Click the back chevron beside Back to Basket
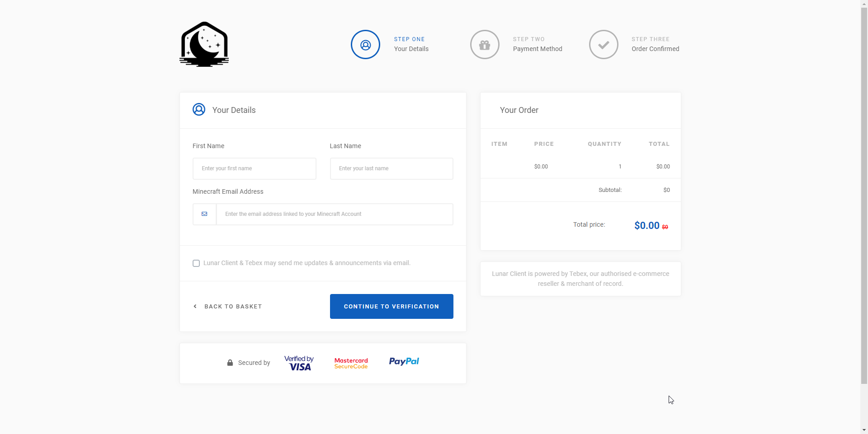Screen dimensions: 868x434 click(195, 306)
